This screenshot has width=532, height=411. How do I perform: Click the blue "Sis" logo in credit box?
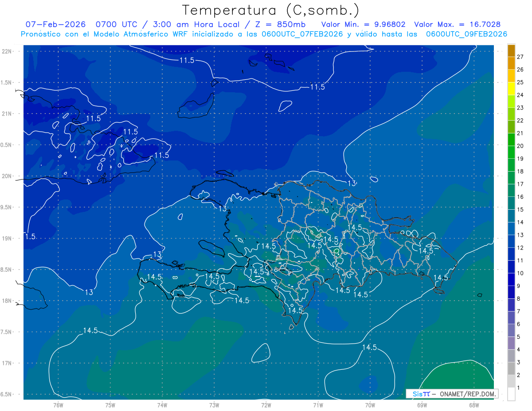(418, 394)
